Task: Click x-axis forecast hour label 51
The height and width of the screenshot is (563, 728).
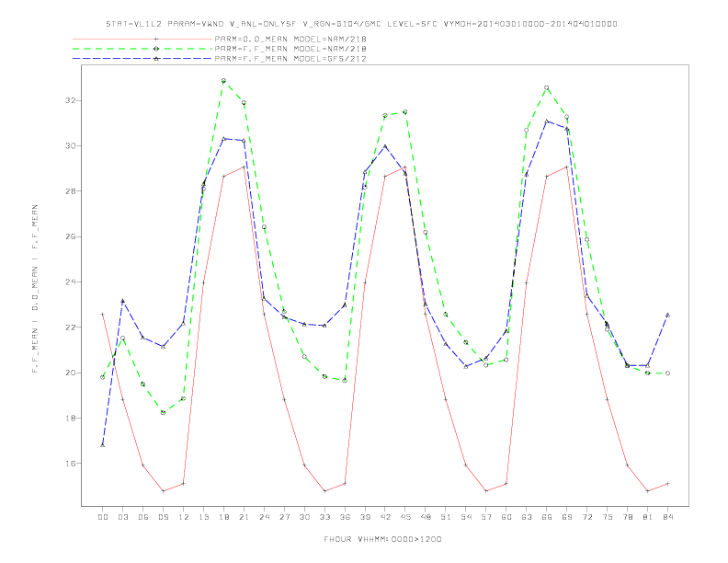Action: 446,517
